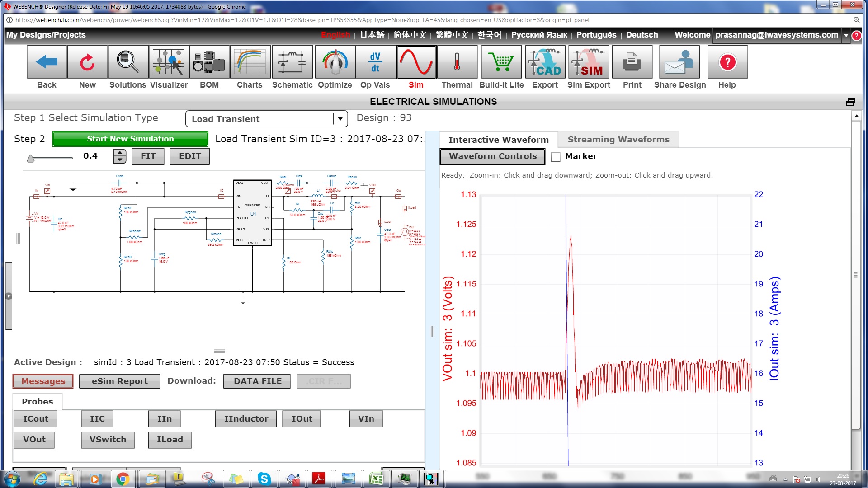This screenshot has height=488, width=868.
Task: Enable the Marker checkbox on waveform
Action: coord(555,156)
